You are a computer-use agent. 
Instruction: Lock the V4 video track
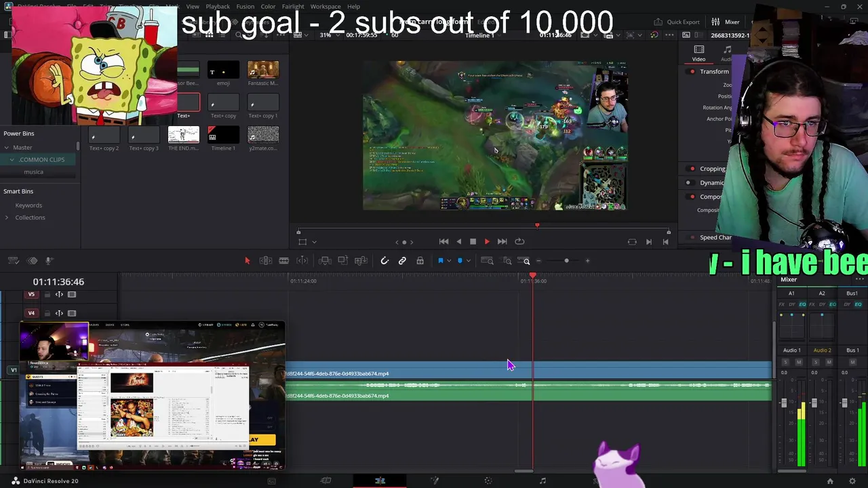(x=47, y=313)
